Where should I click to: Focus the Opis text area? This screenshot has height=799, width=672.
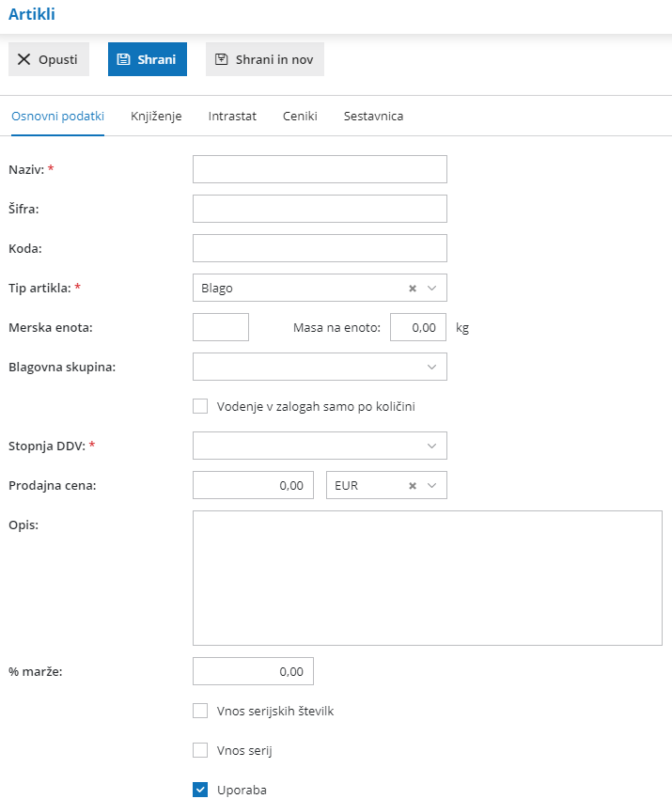(428, 578)
